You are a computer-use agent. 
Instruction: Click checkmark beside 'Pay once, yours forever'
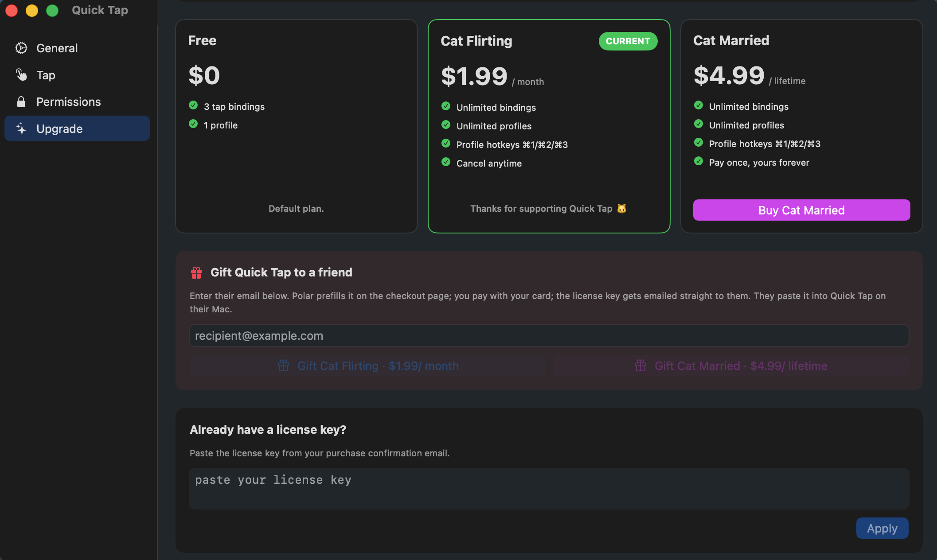(699, 161)
